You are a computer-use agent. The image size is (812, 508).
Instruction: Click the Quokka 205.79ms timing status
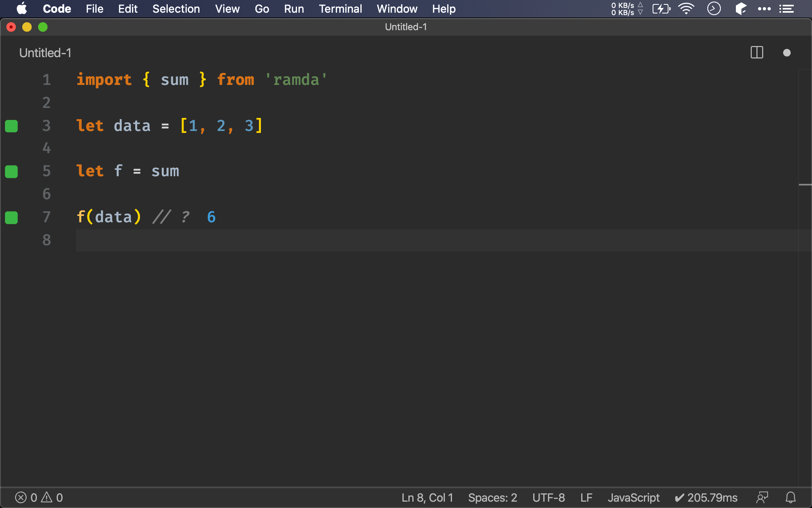[x=706, y=497]
